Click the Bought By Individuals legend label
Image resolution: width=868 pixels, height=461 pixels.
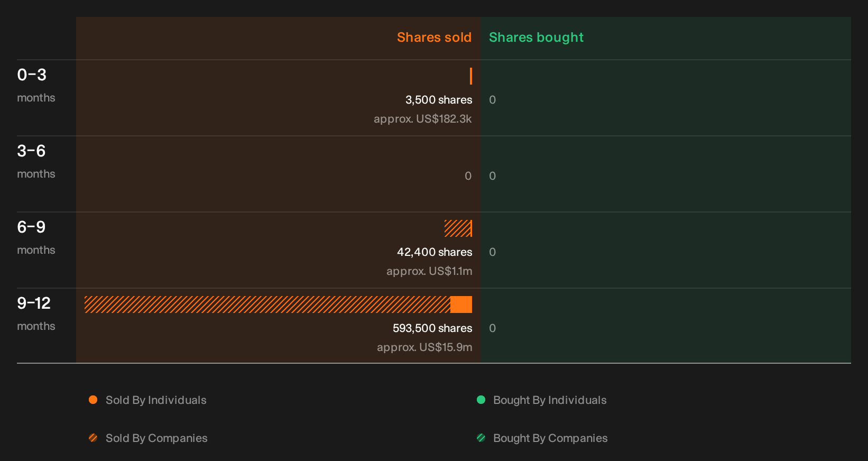coord(550,400)
